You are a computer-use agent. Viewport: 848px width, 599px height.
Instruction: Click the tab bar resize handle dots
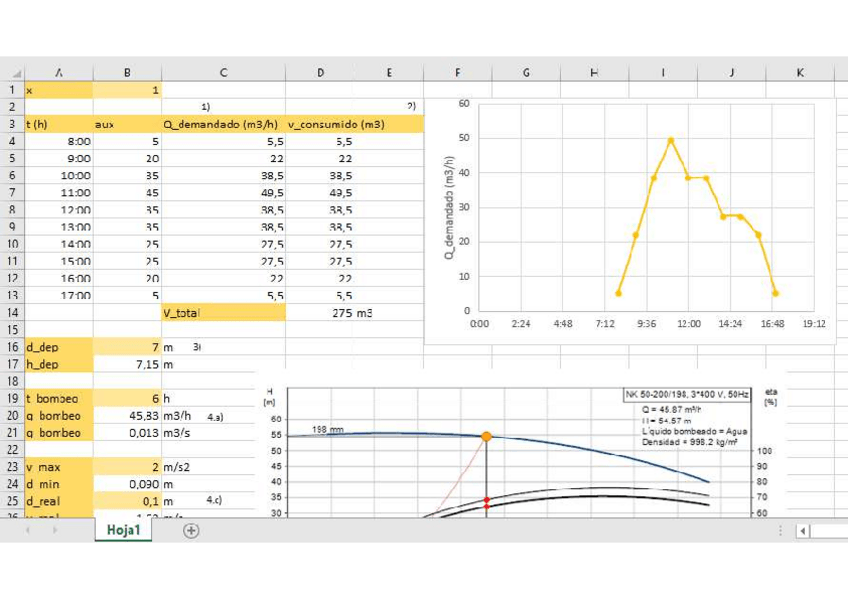(780, 531)
